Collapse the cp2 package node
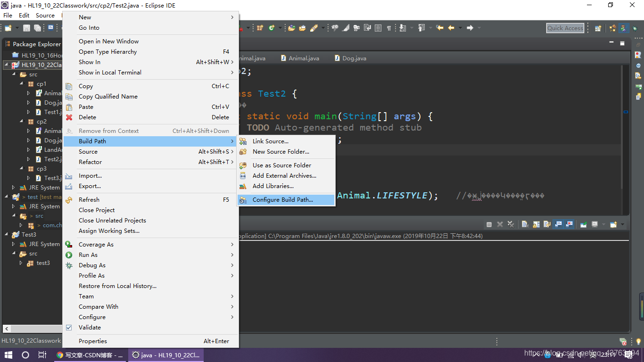Viewport: 644px width, 362px height. pyautogui.click(x=21, y=122)
